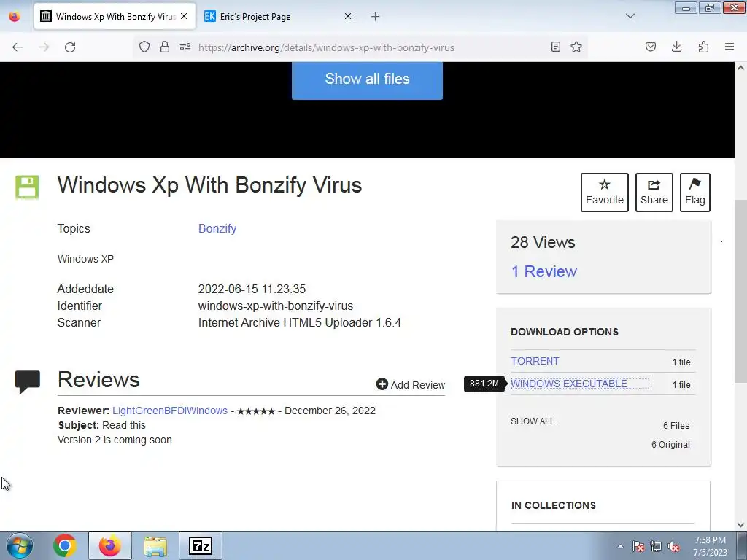
Task: Click the muted volume tray icon
Action: (673, 546)
